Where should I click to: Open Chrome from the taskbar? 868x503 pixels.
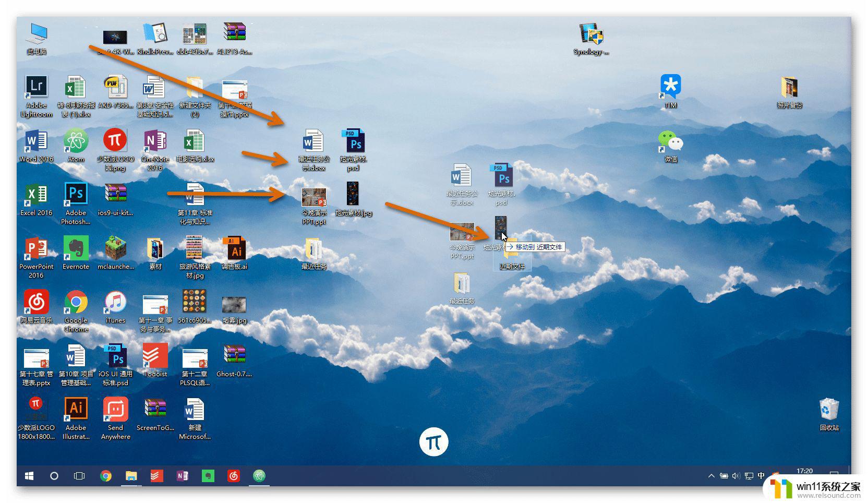coord(106,476)
